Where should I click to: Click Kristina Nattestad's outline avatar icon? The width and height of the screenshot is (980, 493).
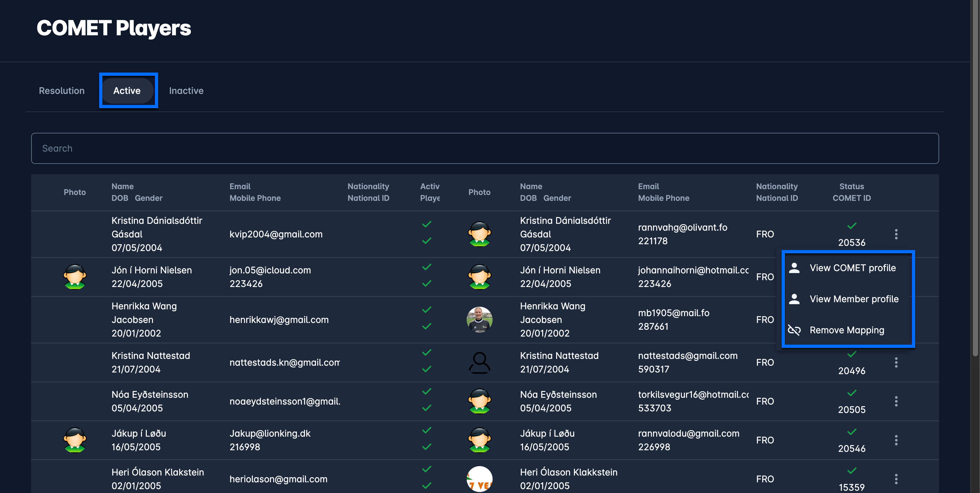[x=479, y=362]
